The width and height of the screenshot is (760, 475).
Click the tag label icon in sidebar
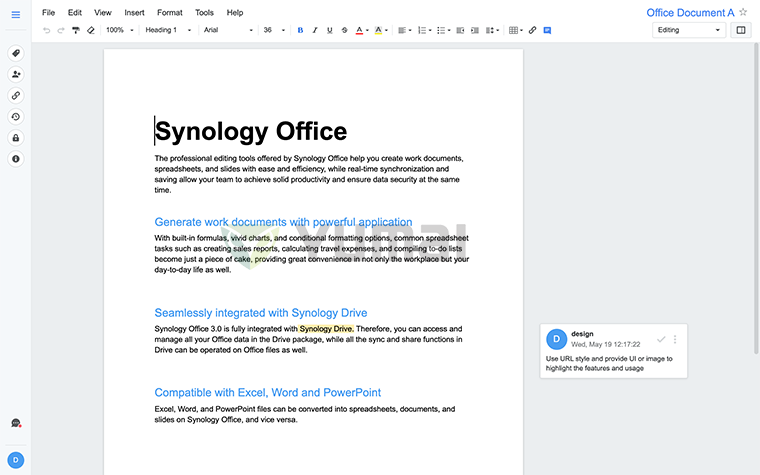pos(16,53)
